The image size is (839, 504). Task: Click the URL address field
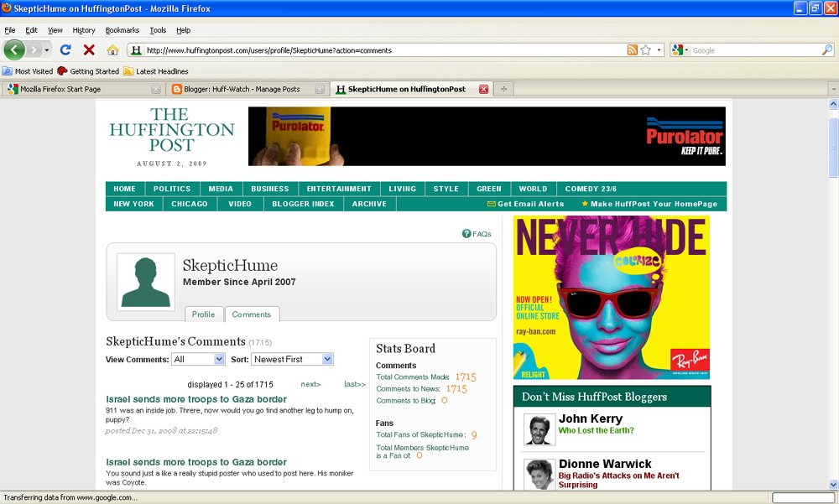tap(384, 50)
